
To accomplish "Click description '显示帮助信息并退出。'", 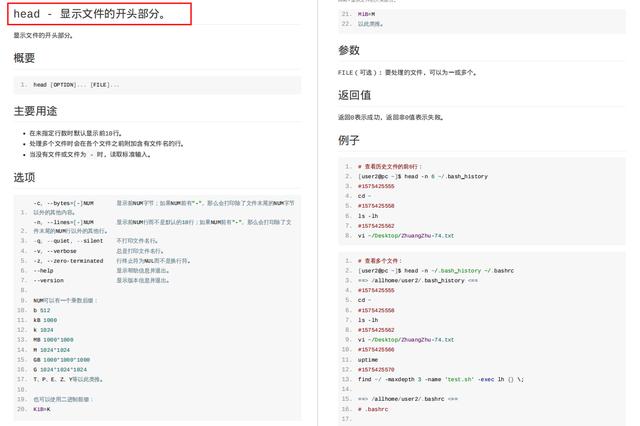I will coord(143,271).
